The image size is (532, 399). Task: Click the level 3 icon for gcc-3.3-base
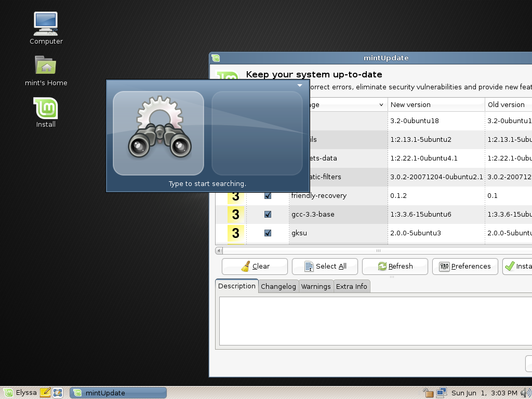[x=236, y=215]
